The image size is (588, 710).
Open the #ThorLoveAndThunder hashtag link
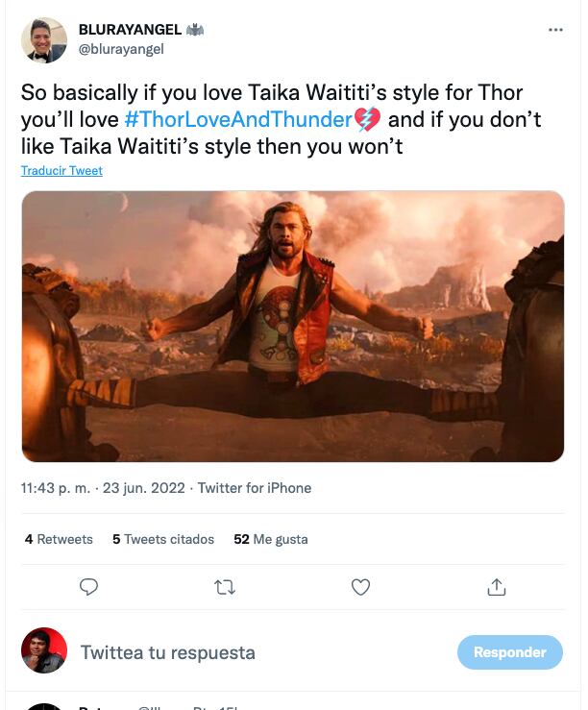239,120
